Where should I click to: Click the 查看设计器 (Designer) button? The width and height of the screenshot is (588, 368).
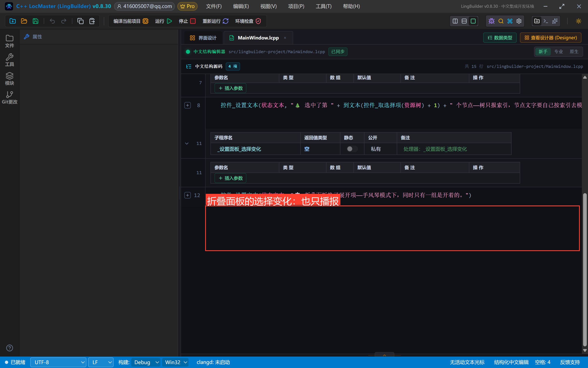[x=551, y=38]
